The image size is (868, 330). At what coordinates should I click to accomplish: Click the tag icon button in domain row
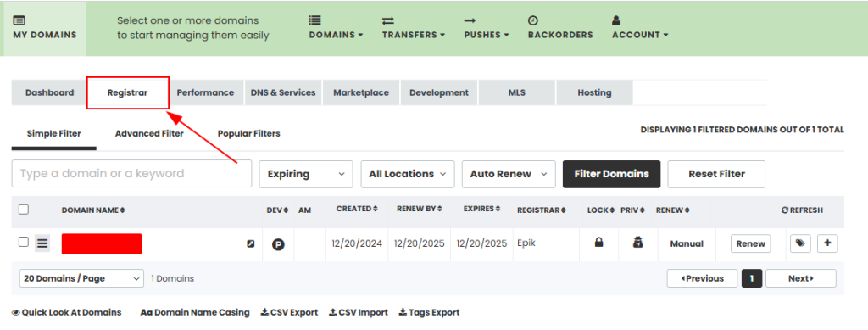[800, 243]
